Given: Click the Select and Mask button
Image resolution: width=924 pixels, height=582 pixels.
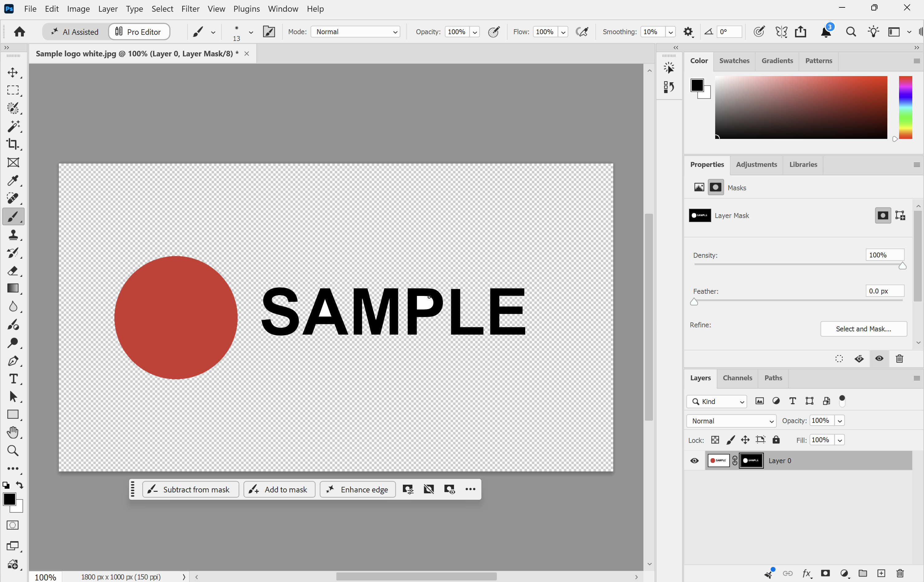Looking at the screenshot, I should [x=863, y=329].
